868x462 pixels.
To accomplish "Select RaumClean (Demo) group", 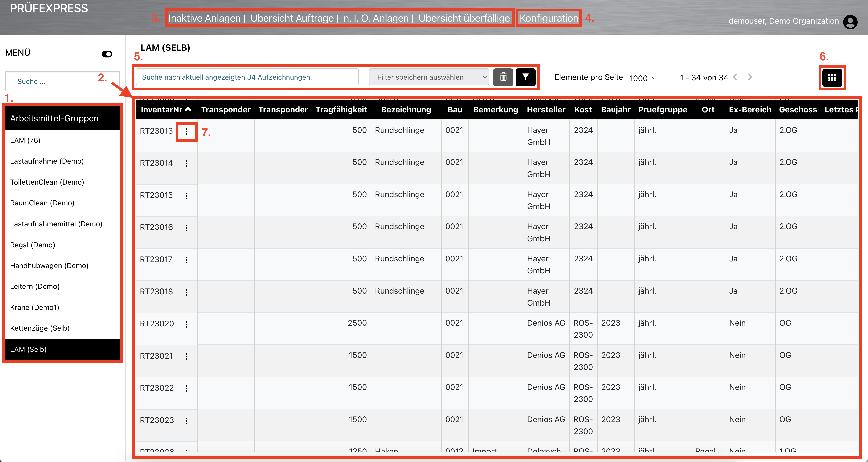I will pos(62,203).
